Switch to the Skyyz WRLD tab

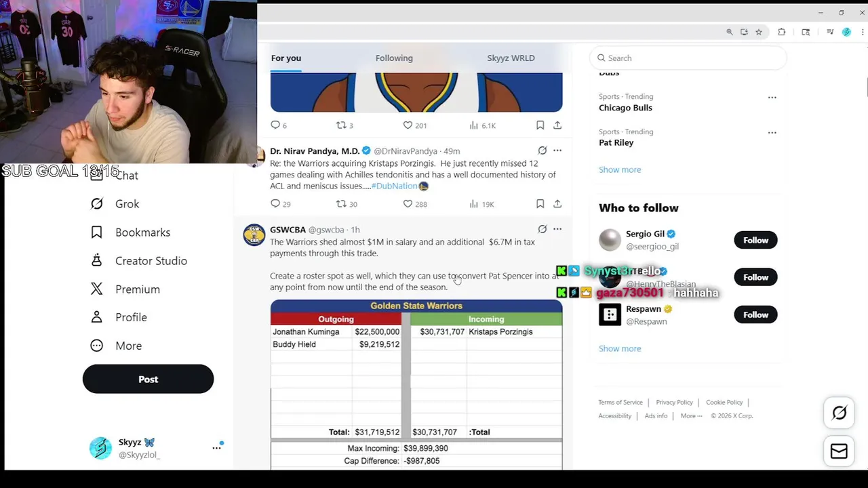point(511,58)
